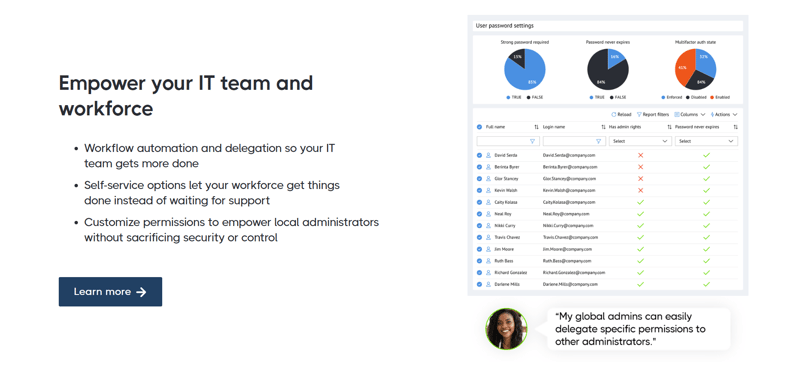Click the user icon next to Neal Roy
Screen dimensions: 800x372
(488, 214)
